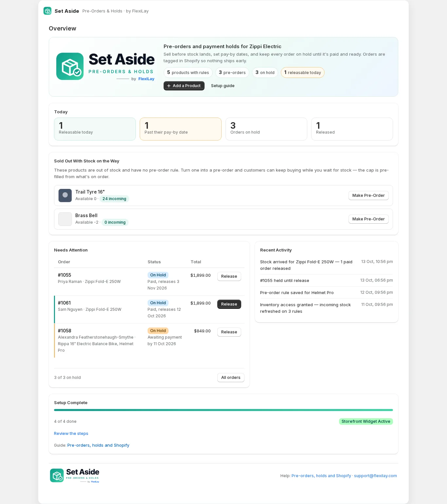Click the FlexiLay link in the banner logo

click(146, 79)
